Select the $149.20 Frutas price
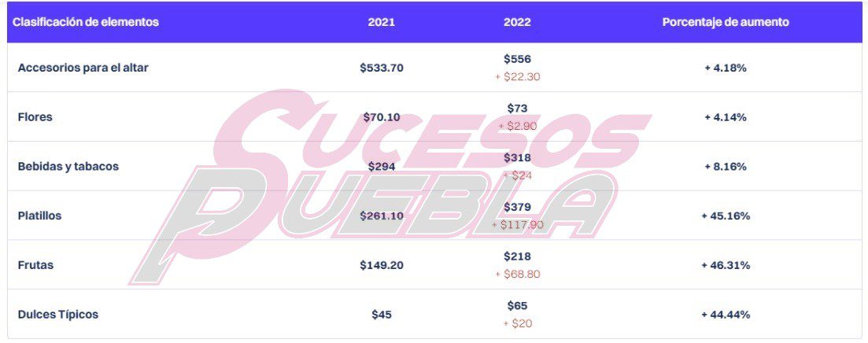868x343 pixels. (382, 265)
